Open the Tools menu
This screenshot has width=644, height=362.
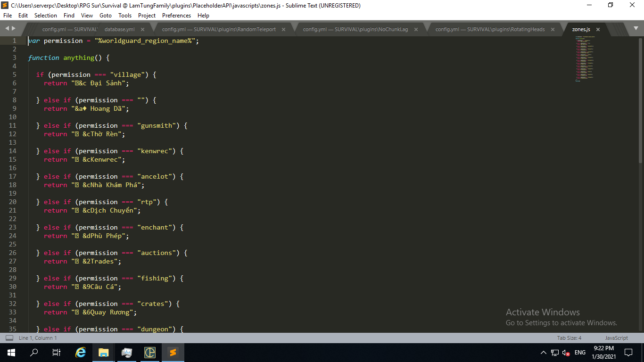click(125, 16)
